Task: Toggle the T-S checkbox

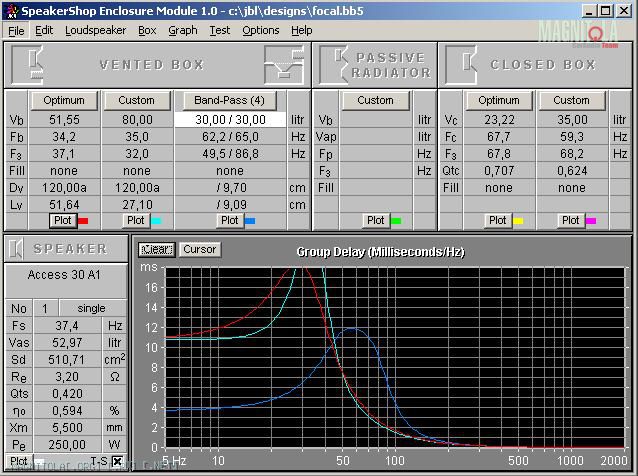Action: [x=117, y=461]
